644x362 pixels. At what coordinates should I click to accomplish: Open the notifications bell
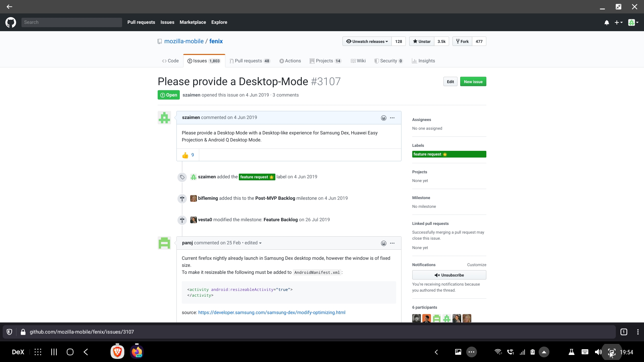(606, 22)
